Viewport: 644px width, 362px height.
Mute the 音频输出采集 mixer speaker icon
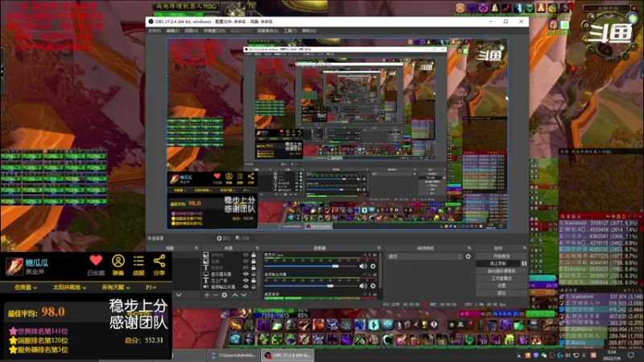point(363,286)
